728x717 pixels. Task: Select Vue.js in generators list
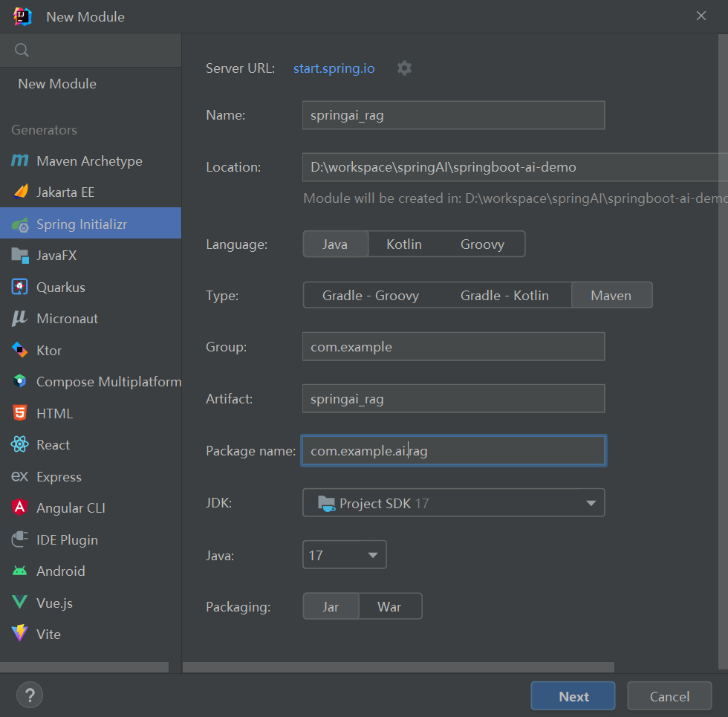(x=54, y=603)
